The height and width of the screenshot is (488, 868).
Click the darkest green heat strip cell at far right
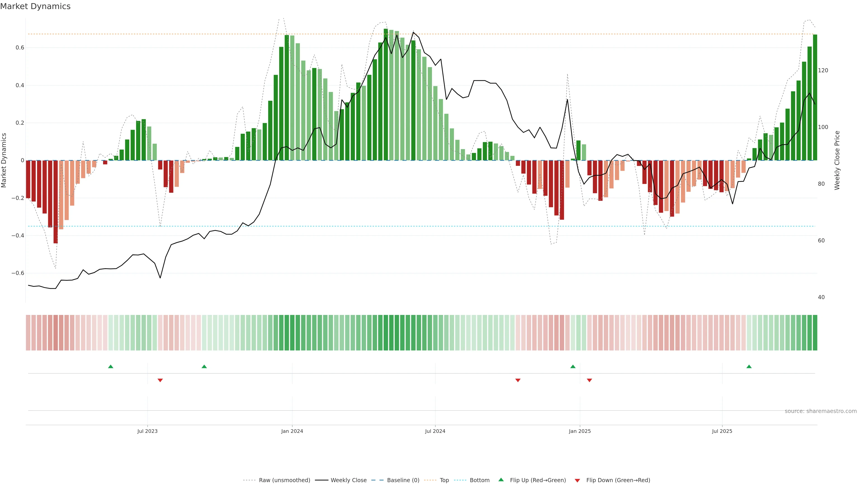815,333
